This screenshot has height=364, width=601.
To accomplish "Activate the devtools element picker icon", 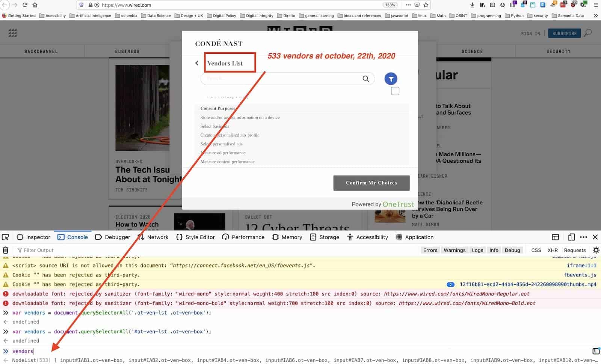I will point(6,237).
